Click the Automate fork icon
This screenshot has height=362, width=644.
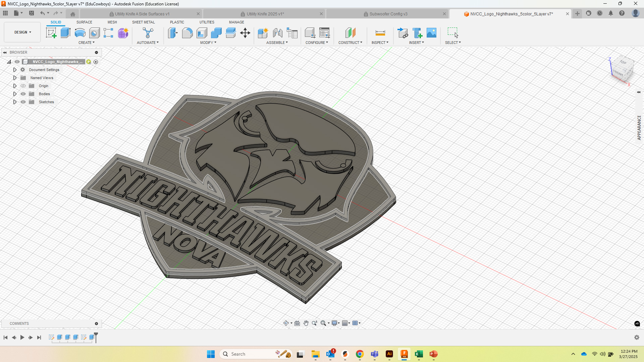[148, 33]
